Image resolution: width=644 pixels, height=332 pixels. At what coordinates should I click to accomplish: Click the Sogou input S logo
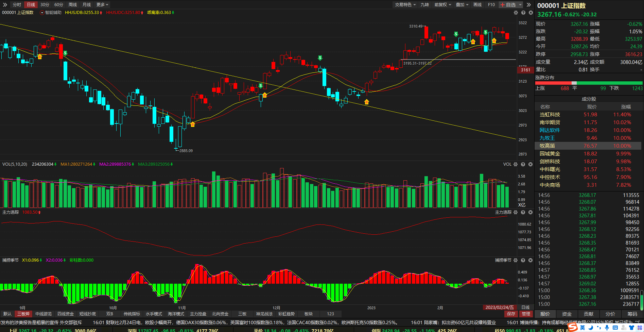[573, 327]
